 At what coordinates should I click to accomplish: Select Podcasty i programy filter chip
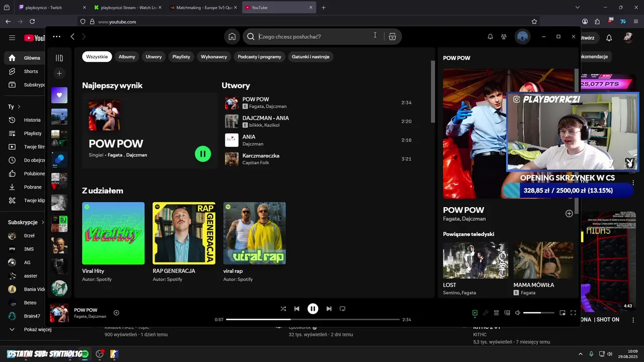pyautogui.click(x=260, y=57)
